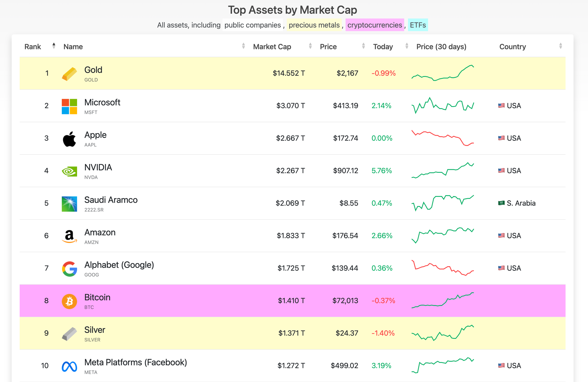Click the Apple logo icon

[69, 138]
